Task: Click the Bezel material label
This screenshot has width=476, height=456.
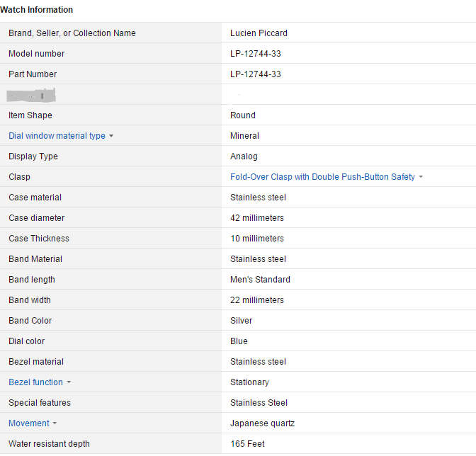Action: 36,362
